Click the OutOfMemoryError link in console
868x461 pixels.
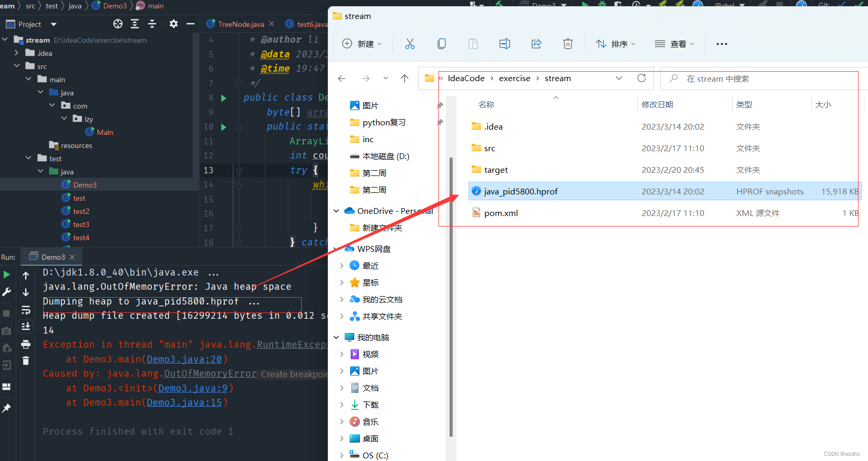[210, 374]
